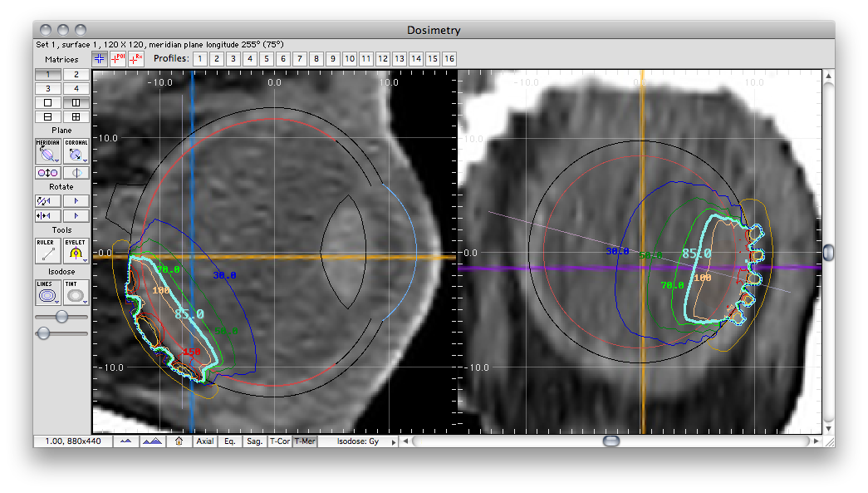Select the side-by-side two-pane layout
This screenshot has height=493, width=868.
tap(76, 103)
